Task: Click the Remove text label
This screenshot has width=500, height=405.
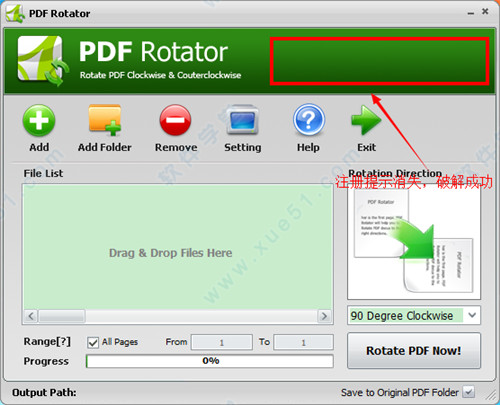Action: coord(176,147)
